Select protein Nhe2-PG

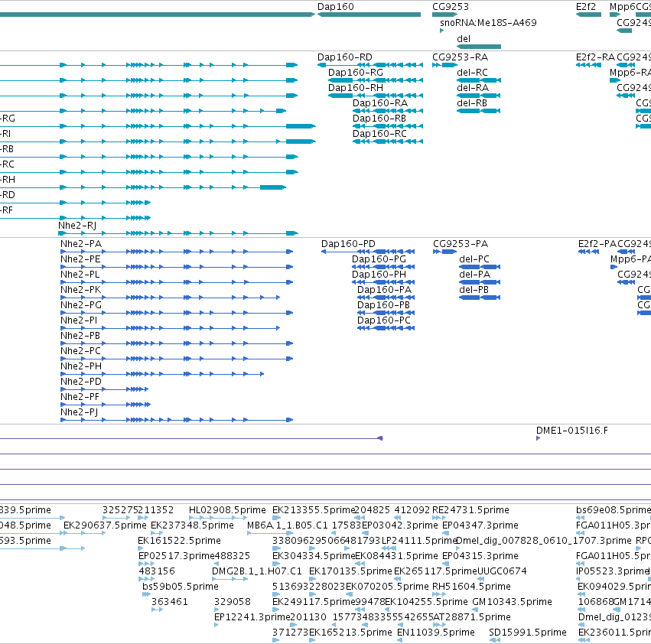[x=81, y=305]
